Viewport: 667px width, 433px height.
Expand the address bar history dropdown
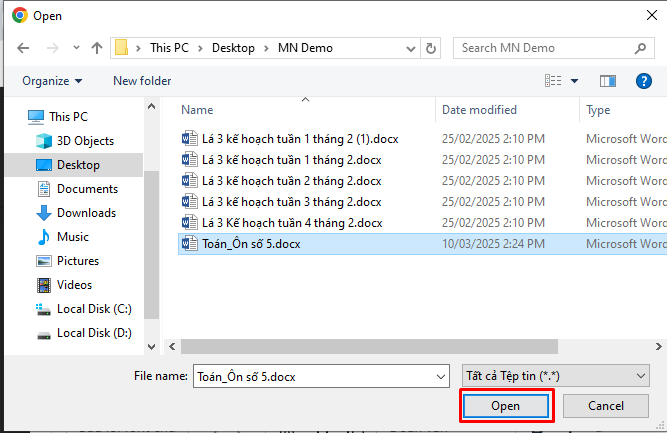pyautogui.click(x=410, y=48)
